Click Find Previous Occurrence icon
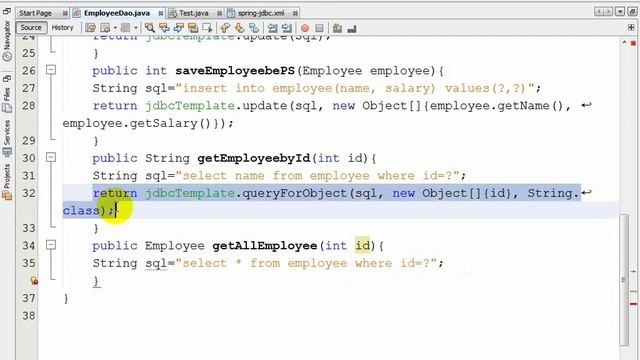This screenshot has width=640, height=360. (164, 28)
